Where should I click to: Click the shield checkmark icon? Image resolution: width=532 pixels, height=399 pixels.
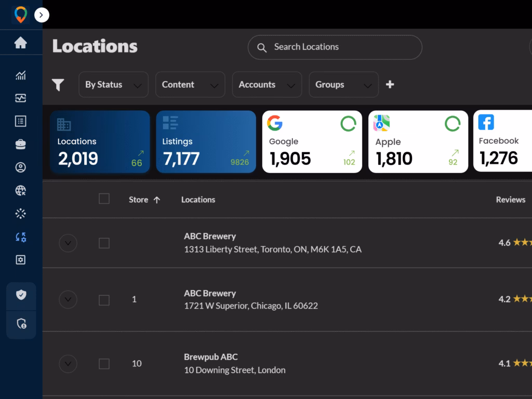click(x=21, y=295)
